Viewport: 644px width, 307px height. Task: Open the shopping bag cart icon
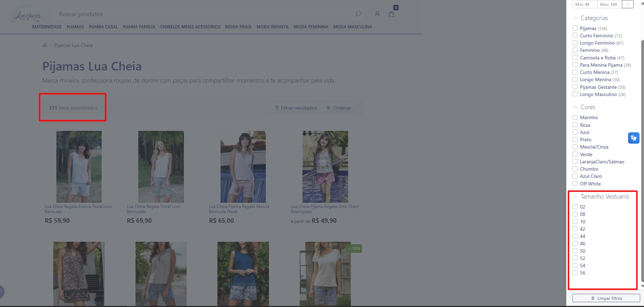pyautogui.click(x=392, y=14)
